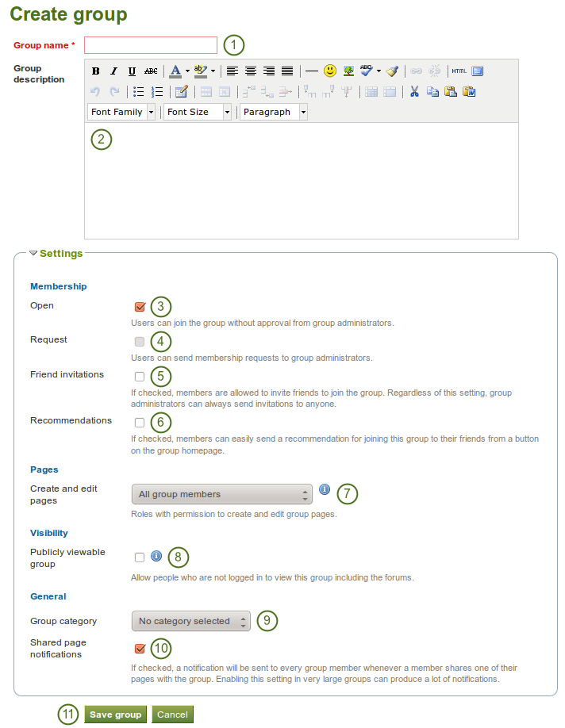Click the Paste from Word icon

(x=469, y=92)
